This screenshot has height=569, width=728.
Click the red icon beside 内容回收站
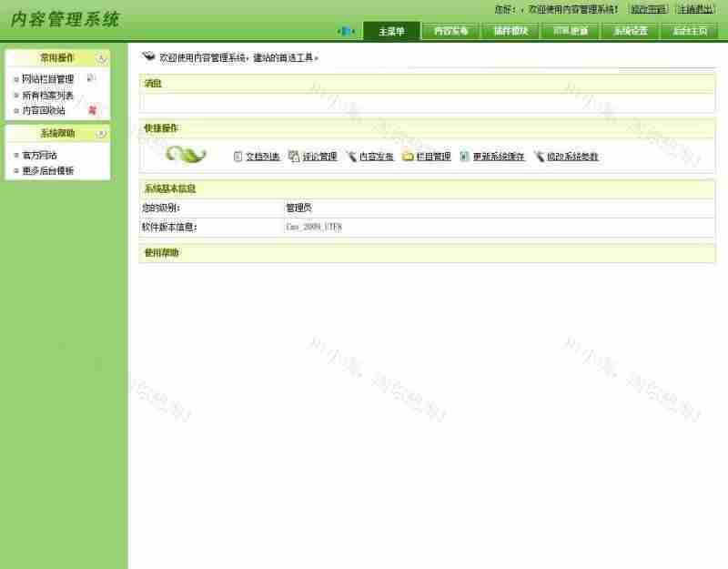point(92,110)
